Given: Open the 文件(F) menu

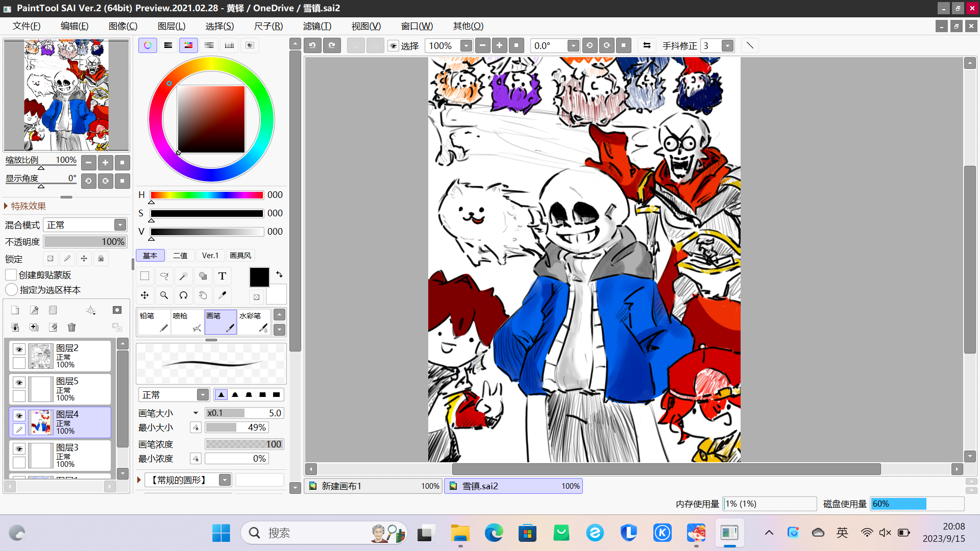Looking at the screenshot, I should 27,26.
